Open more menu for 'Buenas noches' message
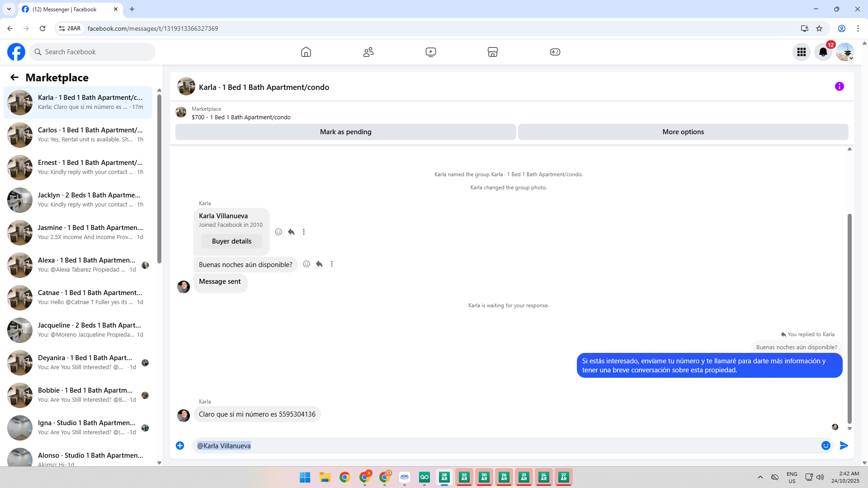Screen dimensions: 868x488 [x=332, y=264]
